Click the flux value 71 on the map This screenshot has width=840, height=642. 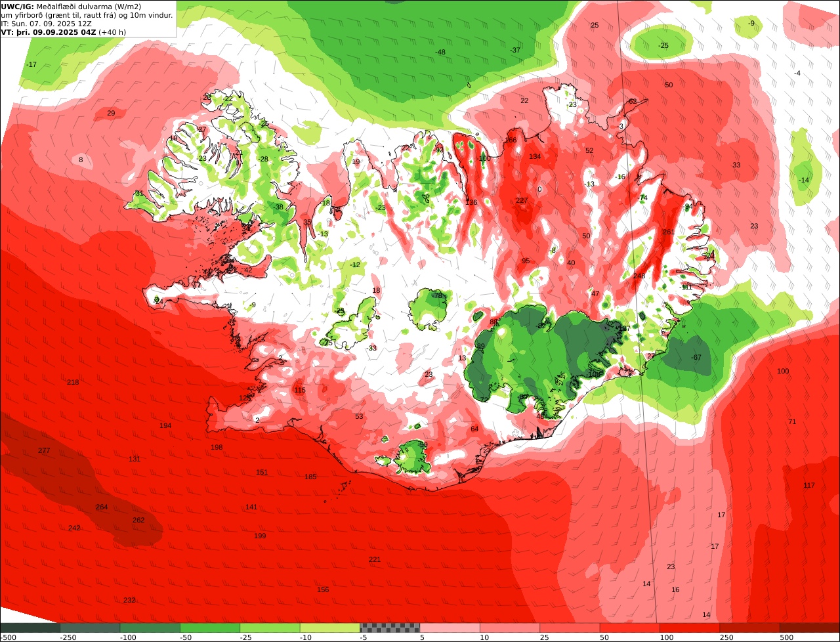coord(792,422)
